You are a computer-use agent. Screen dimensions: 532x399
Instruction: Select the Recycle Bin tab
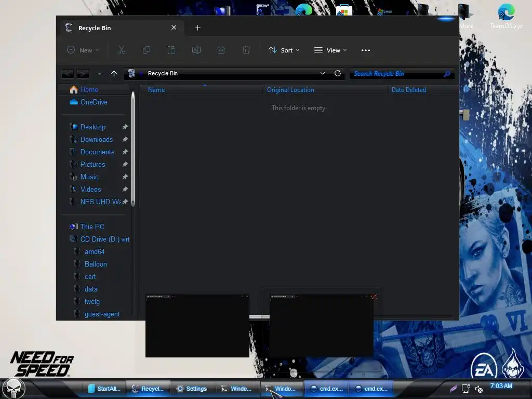click(122, 28)
